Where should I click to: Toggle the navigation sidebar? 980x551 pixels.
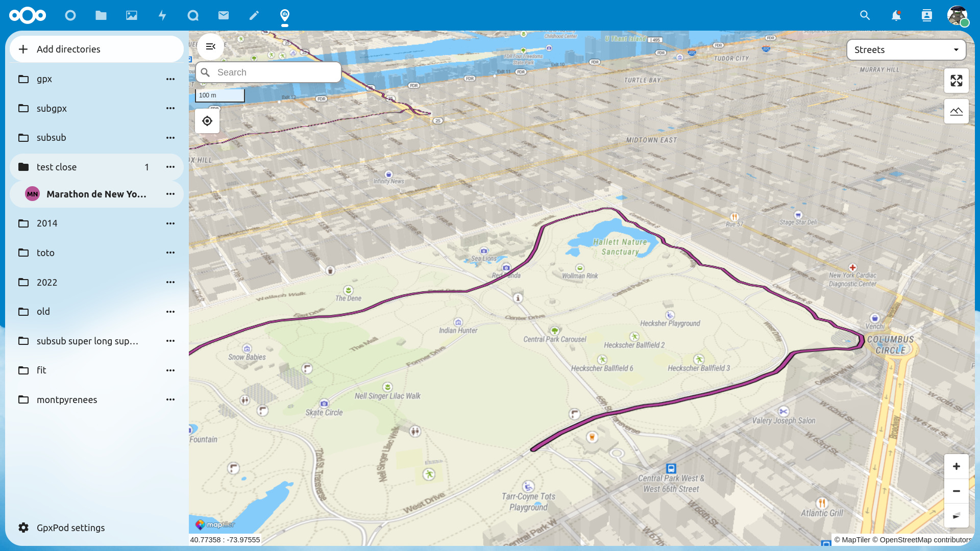(210, 46)
